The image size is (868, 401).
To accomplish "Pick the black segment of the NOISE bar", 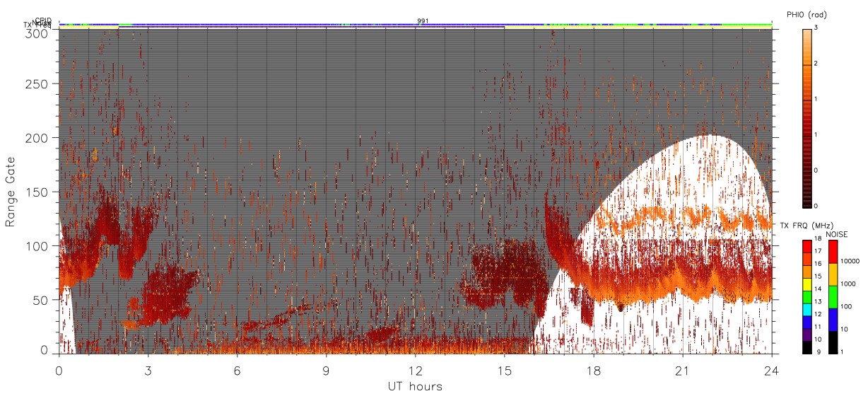I will tap(833, 342).
